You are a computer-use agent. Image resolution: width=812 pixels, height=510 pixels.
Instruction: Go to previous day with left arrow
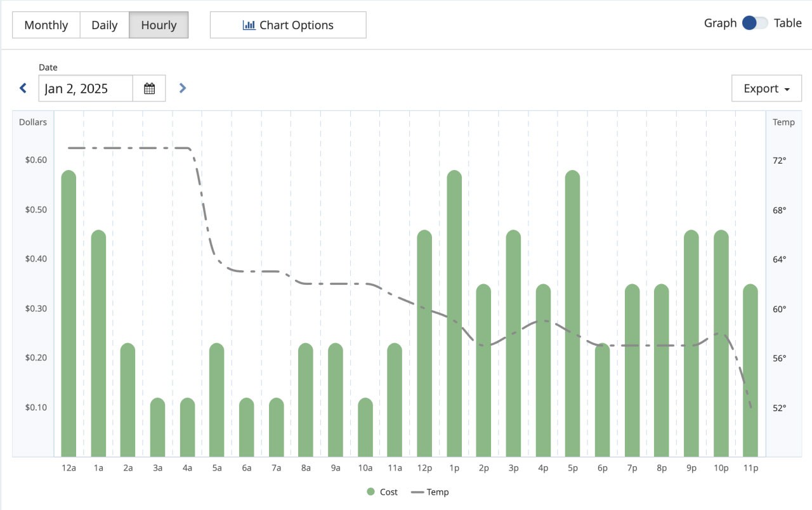(x=23, y=88)
